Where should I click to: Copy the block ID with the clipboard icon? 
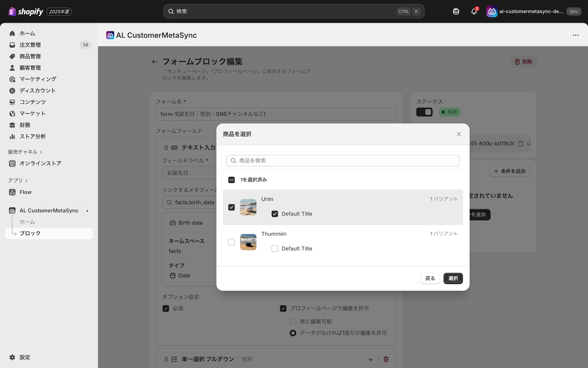coord(521,144)
